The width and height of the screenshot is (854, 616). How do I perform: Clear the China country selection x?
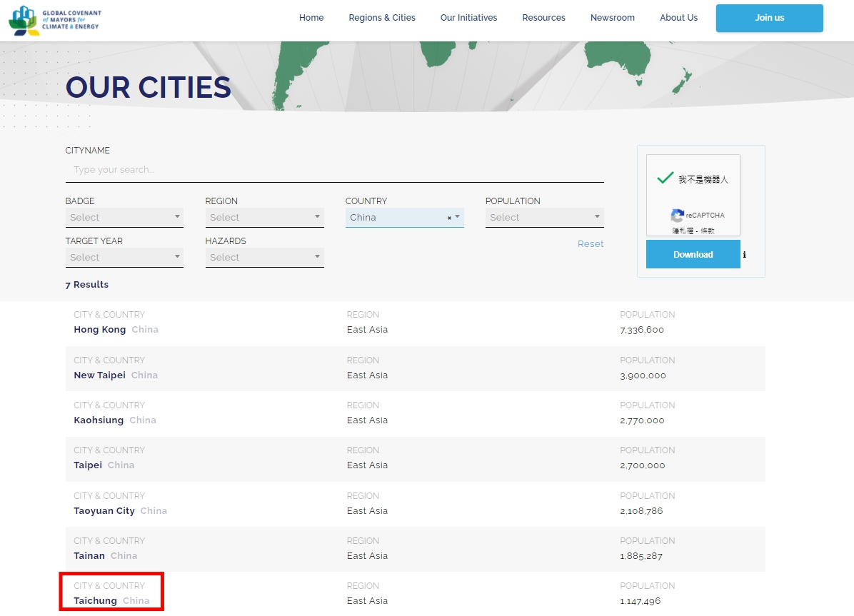point(449,218)
